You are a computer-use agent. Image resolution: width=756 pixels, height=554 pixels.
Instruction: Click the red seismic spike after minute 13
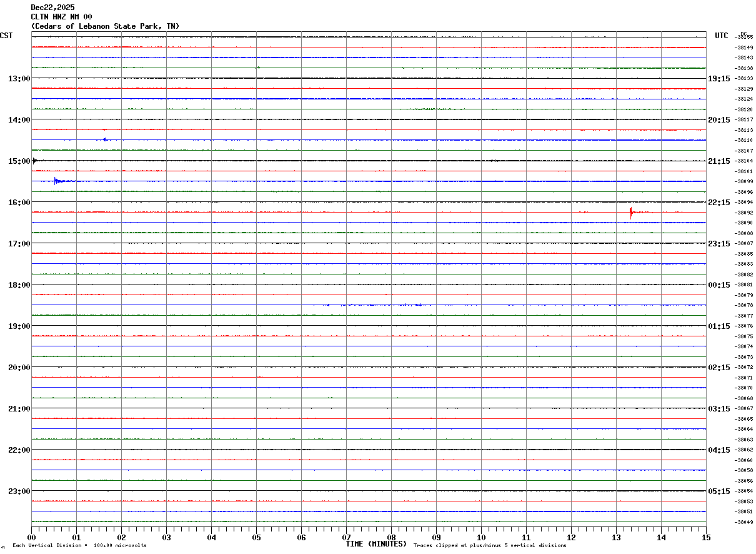632,213
